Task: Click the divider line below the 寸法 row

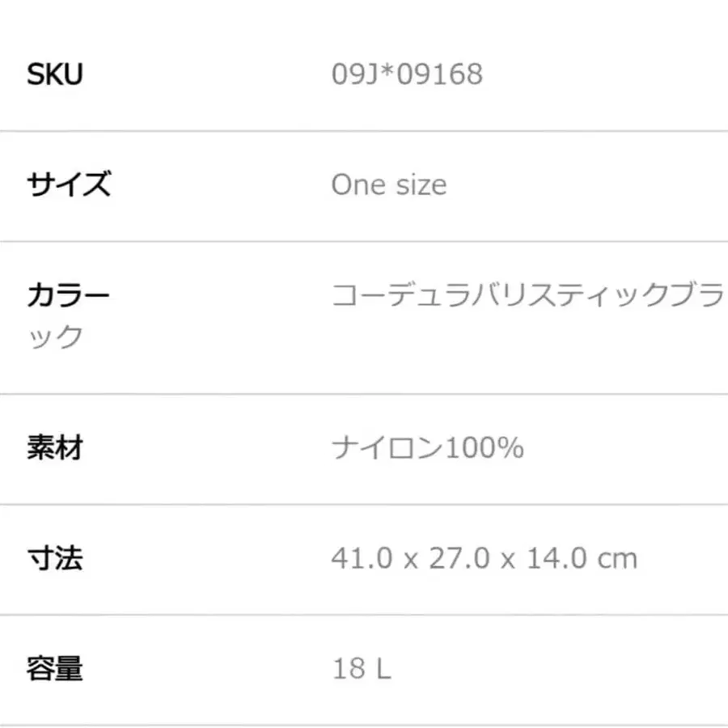Action: (x=364, y=615)
